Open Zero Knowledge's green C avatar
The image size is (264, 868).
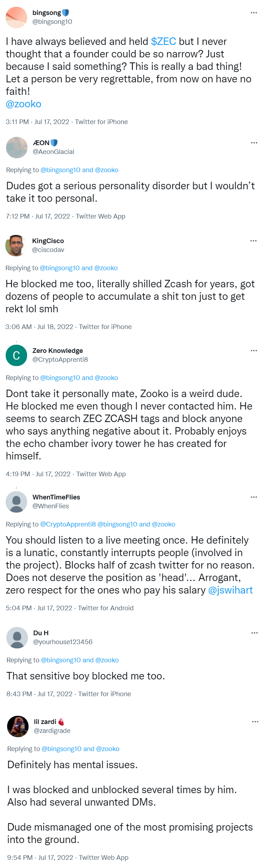point(16,355)
